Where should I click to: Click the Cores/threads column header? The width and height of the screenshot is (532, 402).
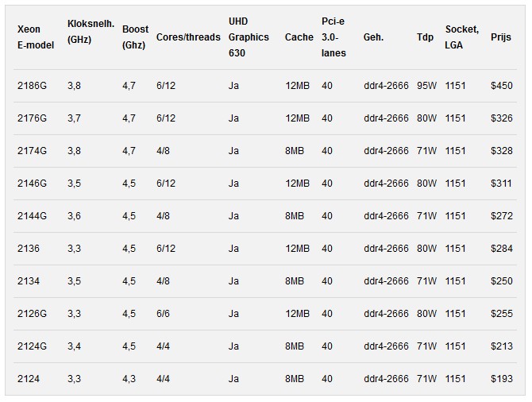tap(188, 37)
